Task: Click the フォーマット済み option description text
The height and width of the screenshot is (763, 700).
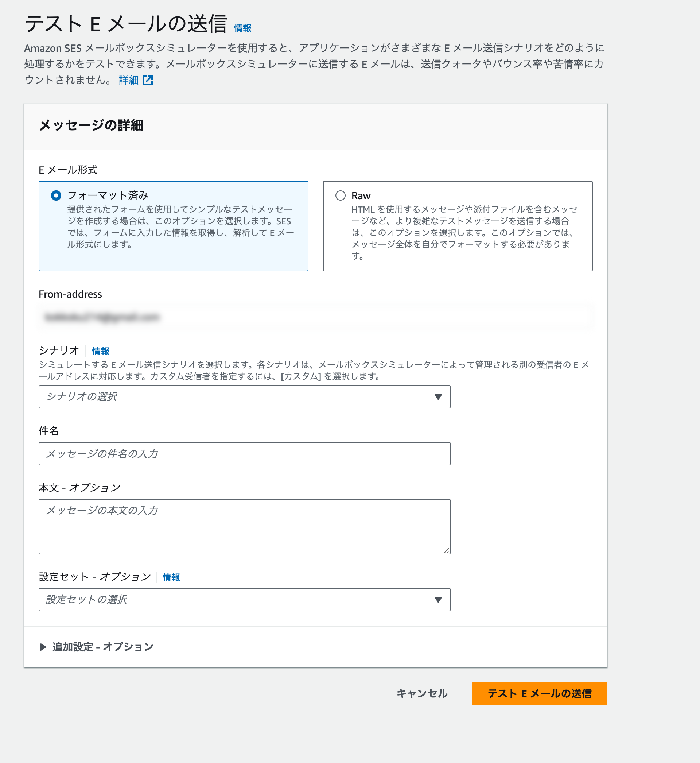Action: coord(181,226)
